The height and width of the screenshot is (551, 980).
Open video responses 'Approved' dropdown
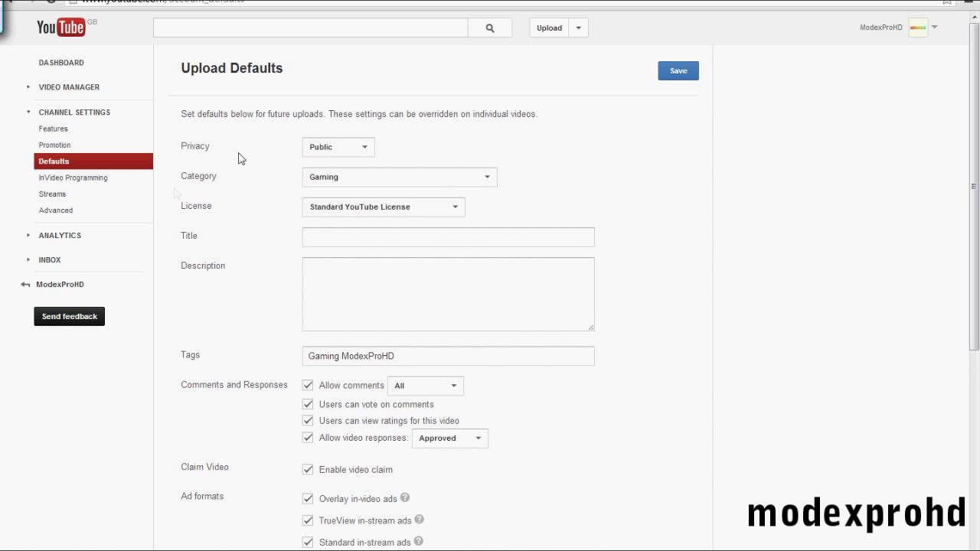point(450,439)
